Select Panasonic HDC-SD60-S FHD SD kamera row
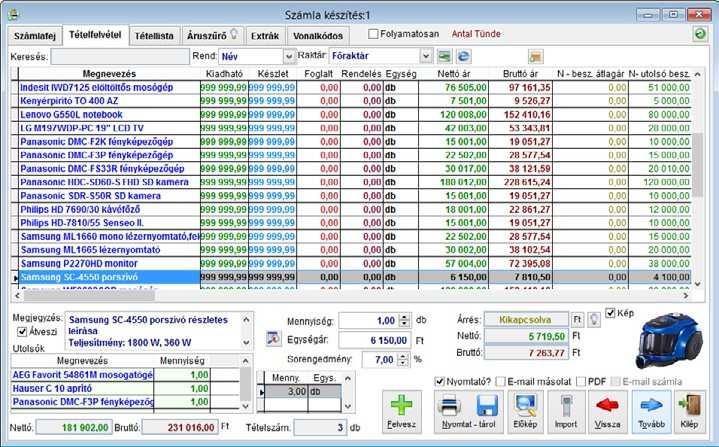The width and height of the screenshot is (719, 447). tap(351, 182)
